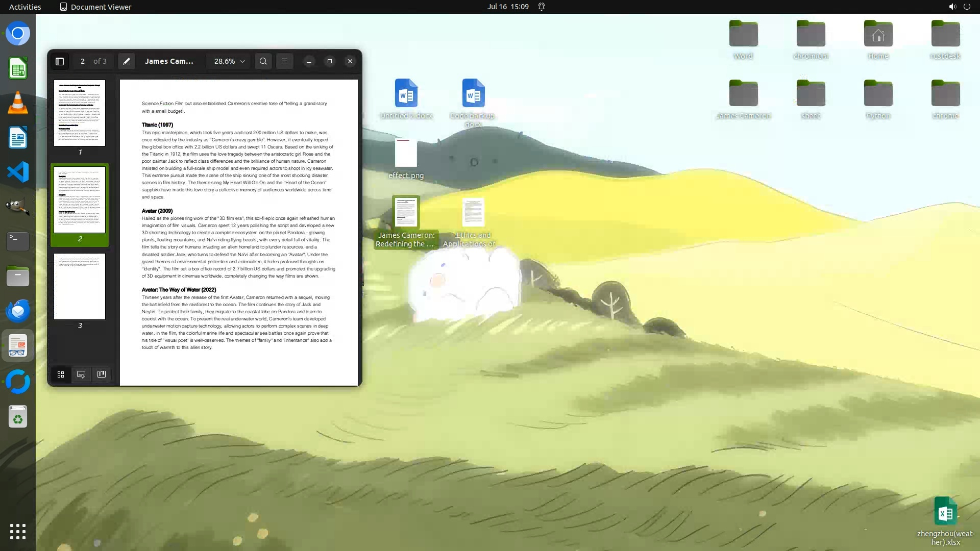The width and height of the screenshot is (980, 551).
Task: Launch VLC media player from dock
Action: (18, 103)
